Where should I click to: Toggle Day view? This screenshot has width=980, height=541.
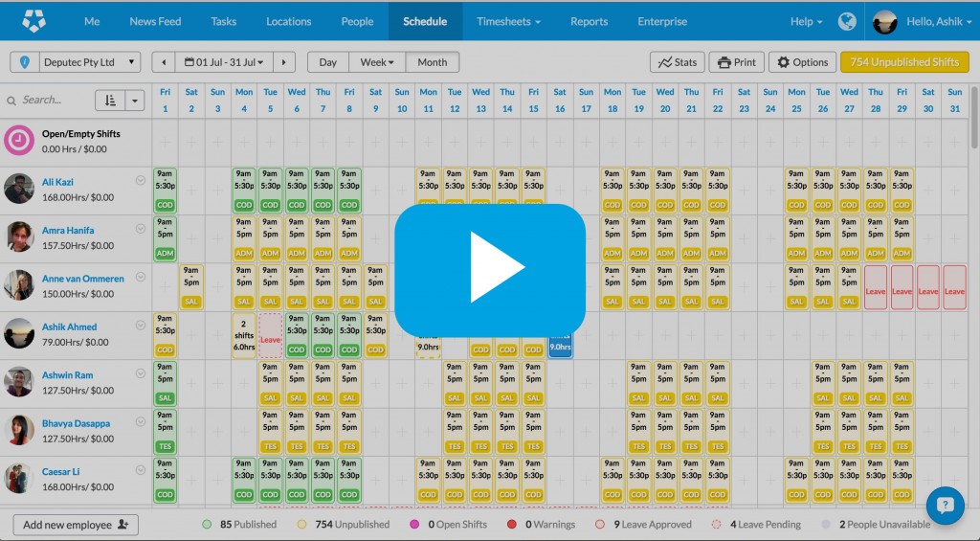click(x=327, y=62)
